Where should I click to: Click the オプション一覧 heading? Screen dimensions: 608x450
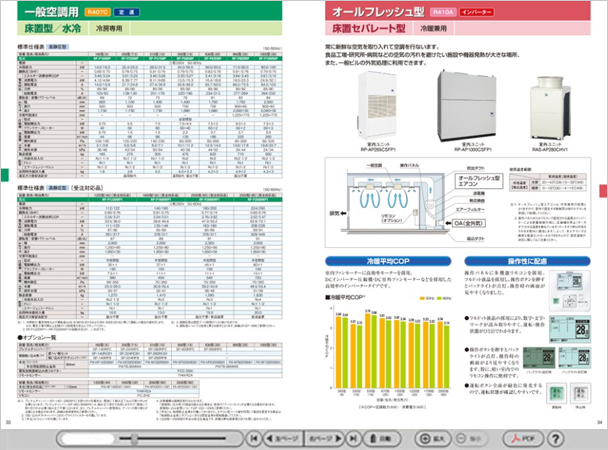tap(37, 338)
